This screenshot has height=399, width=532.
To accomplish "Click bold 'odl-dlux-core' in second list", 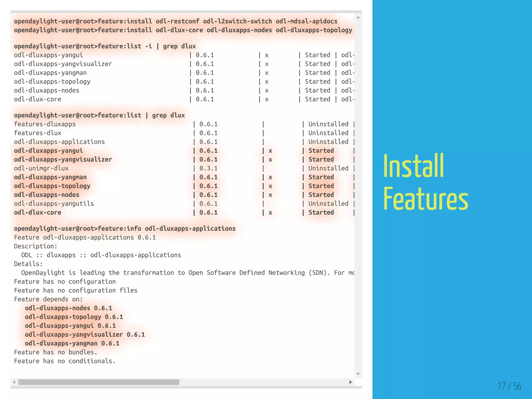I will pyautogui.click(x=37, y=212).
